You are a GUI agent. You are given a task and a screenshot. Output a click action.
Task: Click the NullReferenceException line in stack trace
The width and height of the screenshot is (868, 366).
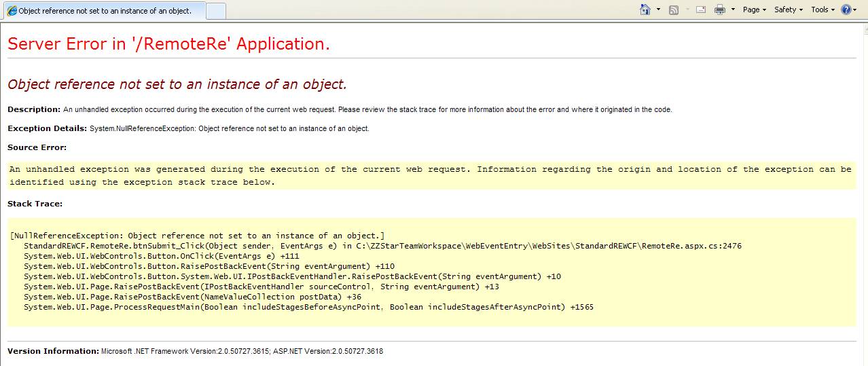[x=198, y=236]
